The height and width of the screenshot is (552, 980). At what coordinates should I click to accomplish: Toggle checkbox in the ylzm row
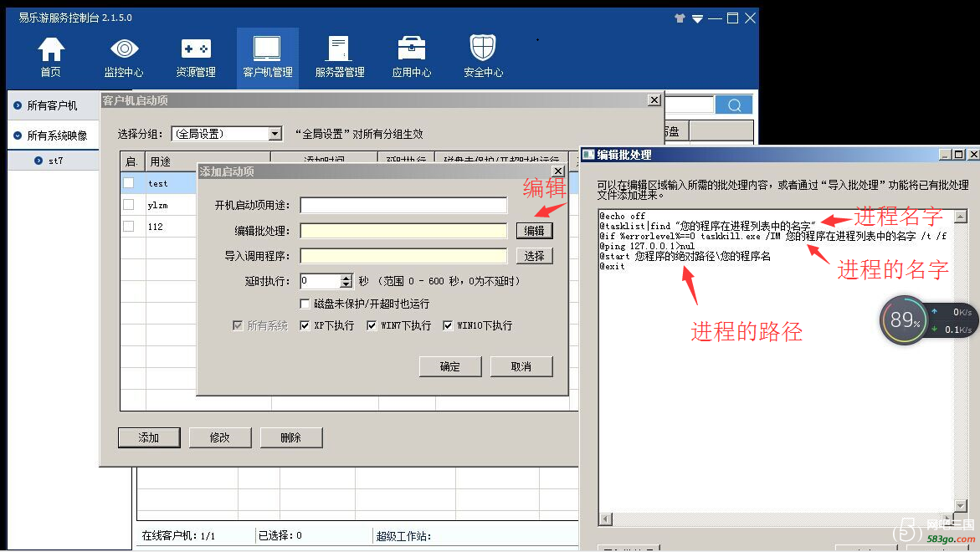coord(129,204)
